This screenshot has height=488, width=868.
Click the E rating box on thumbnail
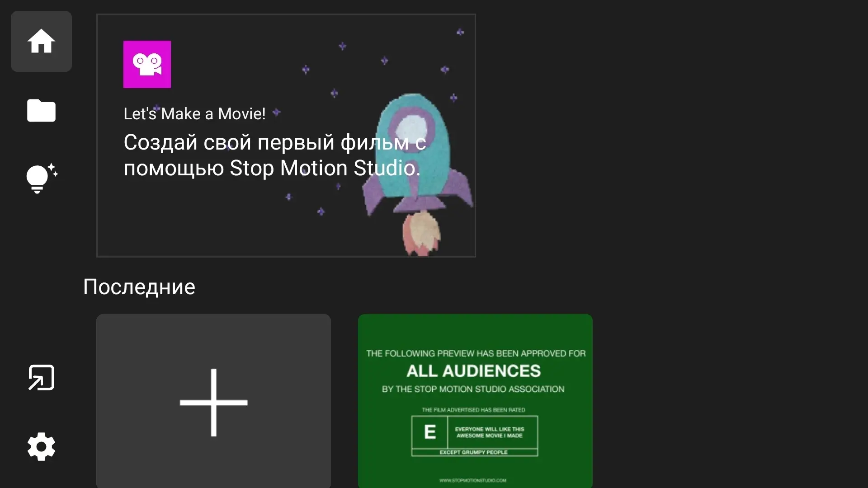tap(429, 432)
